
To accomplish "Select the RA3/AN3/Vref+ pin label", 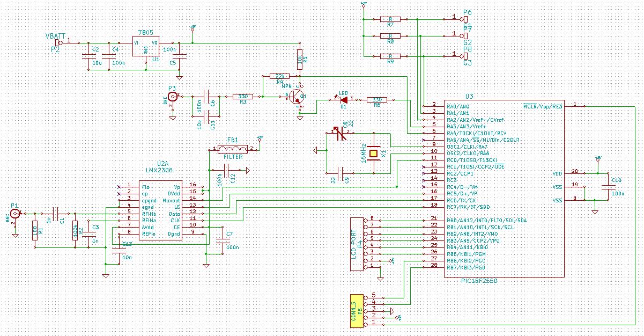I will coord(465,126).
